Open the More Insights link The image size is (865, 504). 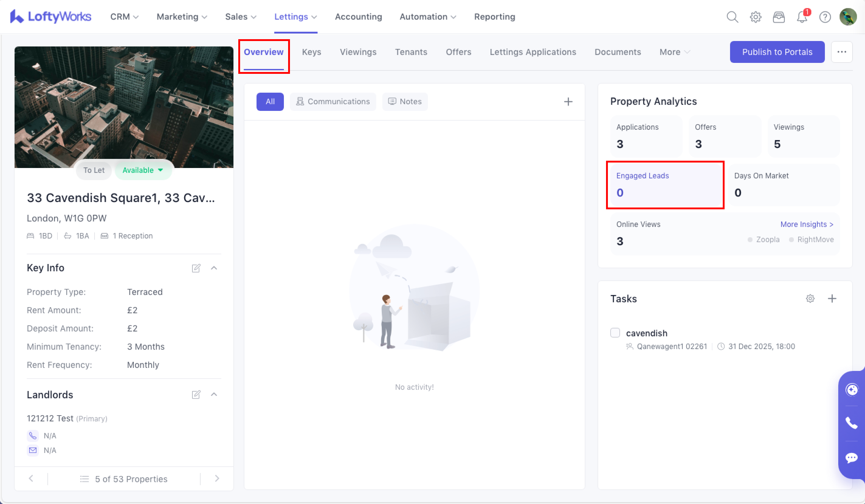coord(807,225)
